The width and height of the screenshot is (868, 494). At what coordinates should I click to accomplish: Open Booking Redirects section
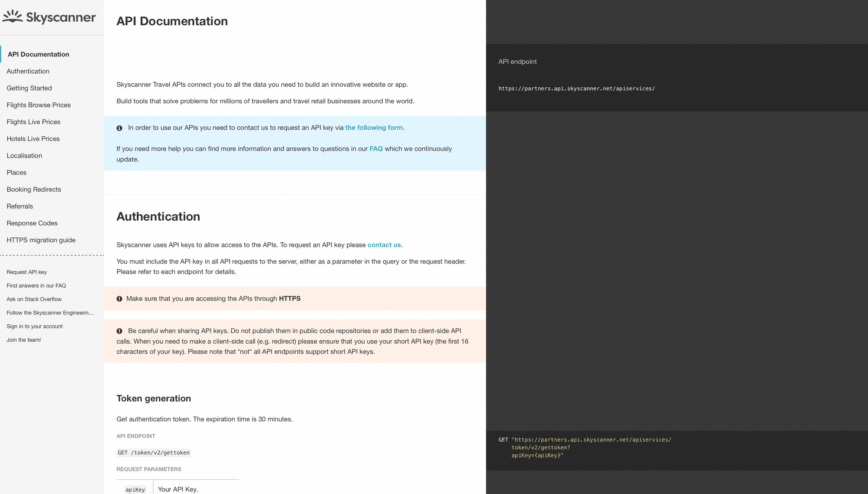click(34, 190)
